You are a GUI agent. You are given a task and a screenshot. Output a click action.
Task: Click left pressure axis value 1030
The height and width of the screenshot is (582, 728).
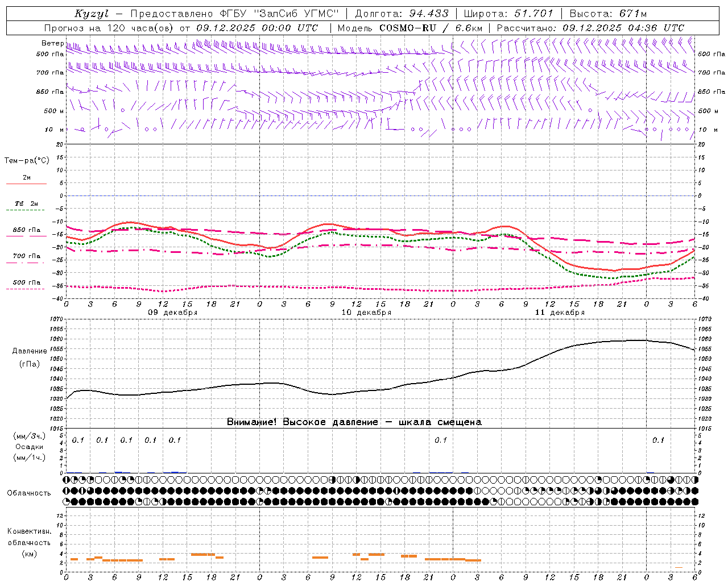(56, 399)
